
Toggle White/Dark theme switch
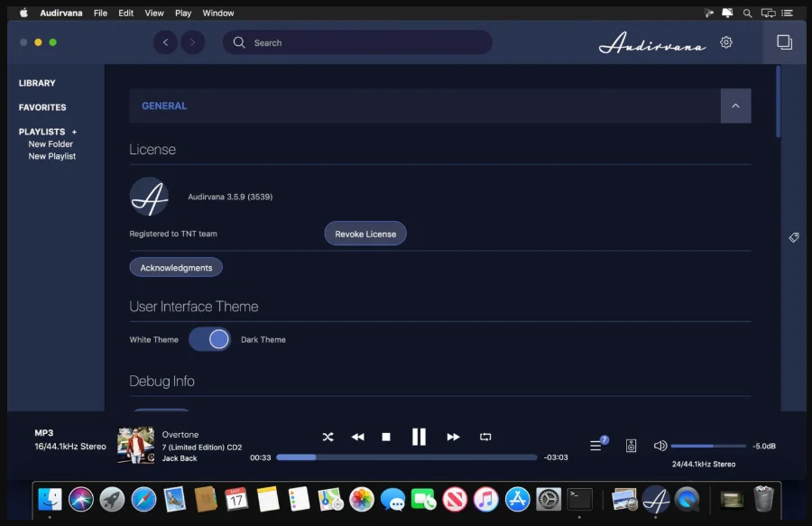(x=209, y=339)
